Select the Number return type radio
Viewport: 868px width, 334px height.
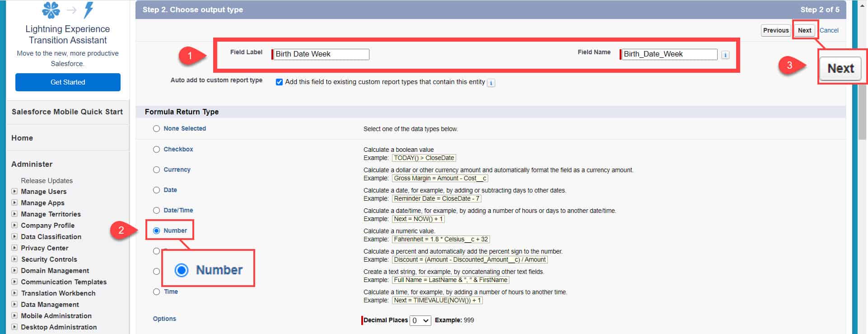coord(156,231)
